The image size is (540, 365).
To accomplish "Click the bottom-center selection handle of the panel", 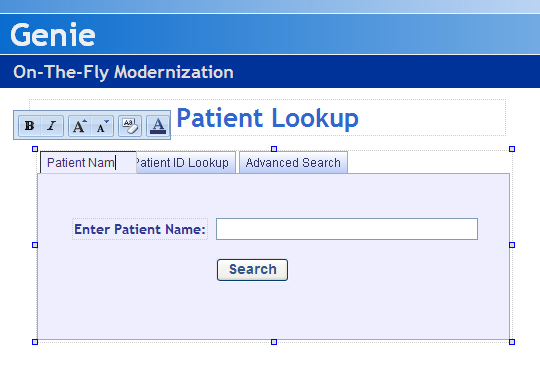I will pos(274,342).
